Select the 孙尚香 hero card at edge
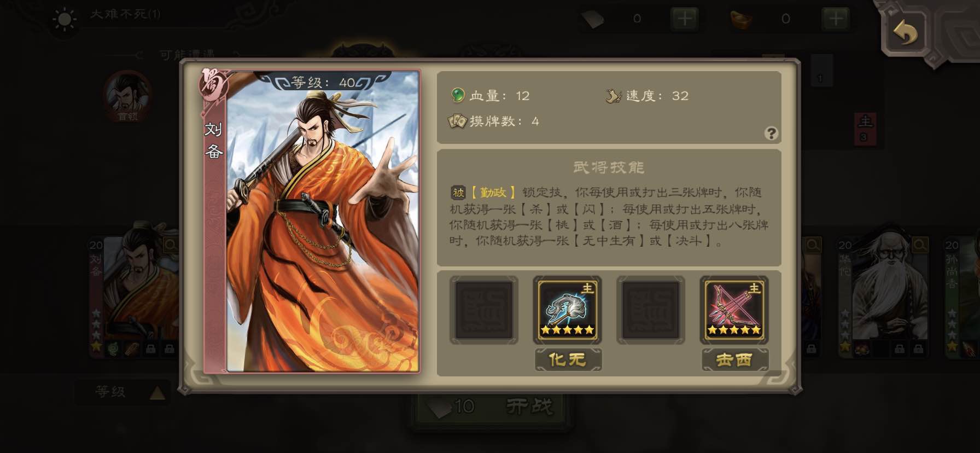 pos(962,296)
